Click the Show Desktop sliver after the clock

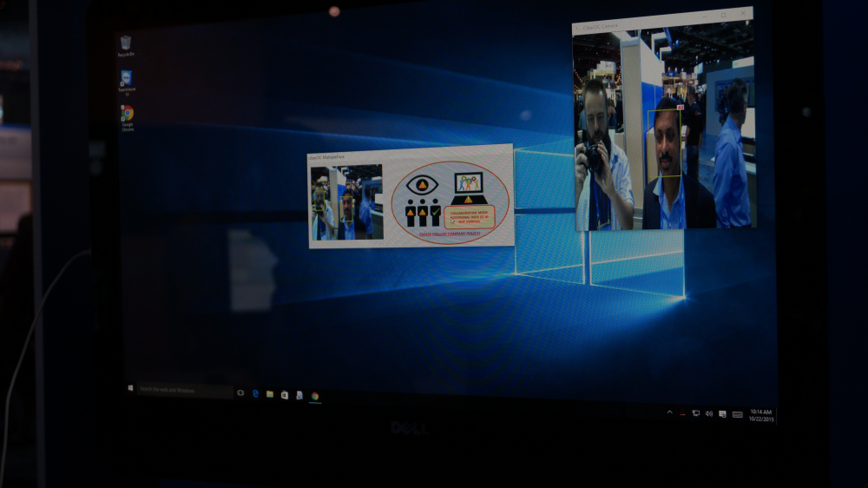[775, 416]
